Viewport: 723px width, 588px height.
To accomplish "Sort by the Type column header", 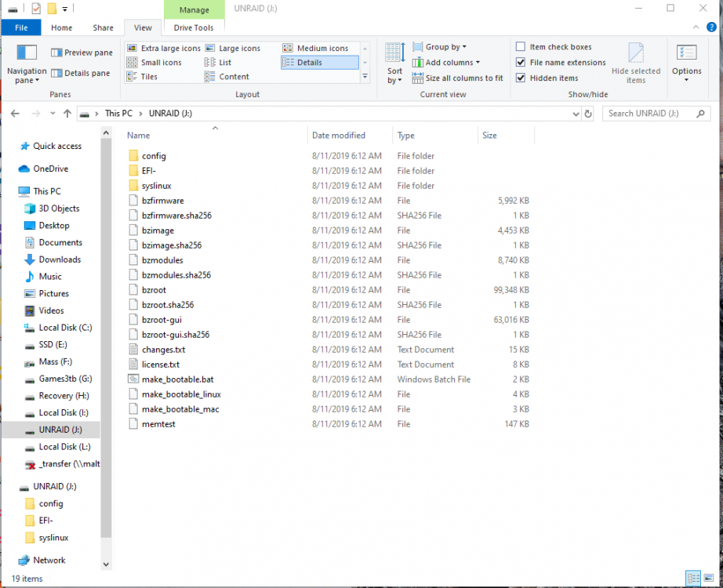I will click(435, 135).
